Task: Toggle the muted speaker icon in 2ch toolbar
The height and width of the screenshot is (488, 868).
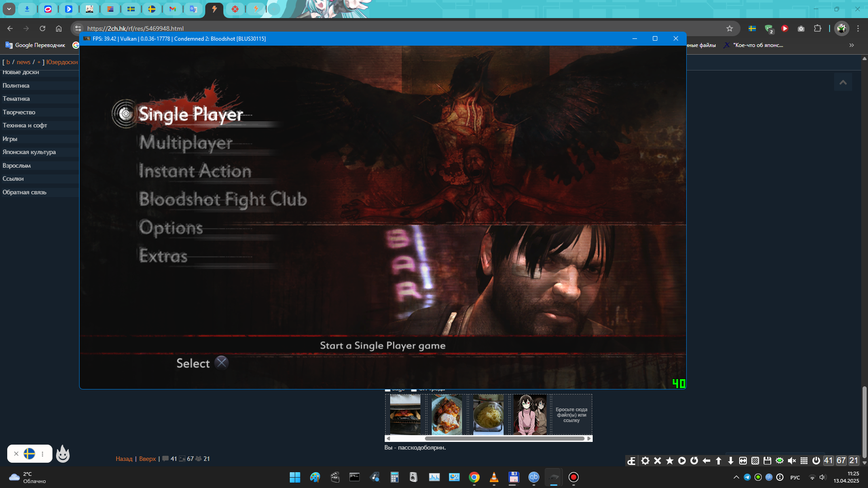Action: [x=792, y=460]
